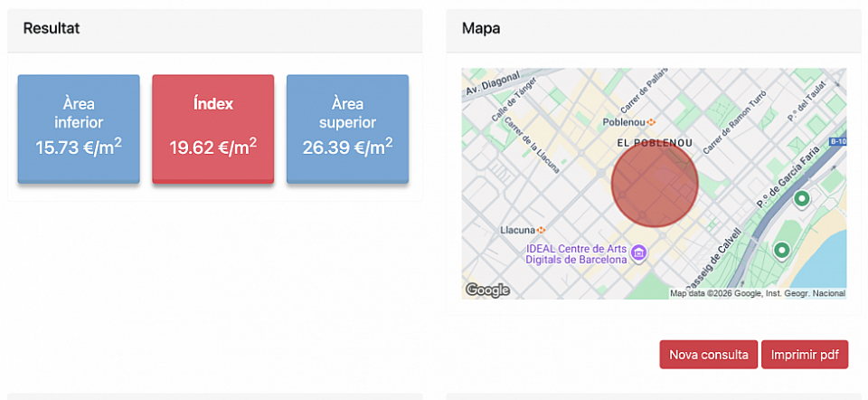This screenshot has width=868, height=400.
Task: Click the Resultat panel header
Action: (x=52, y=28)
